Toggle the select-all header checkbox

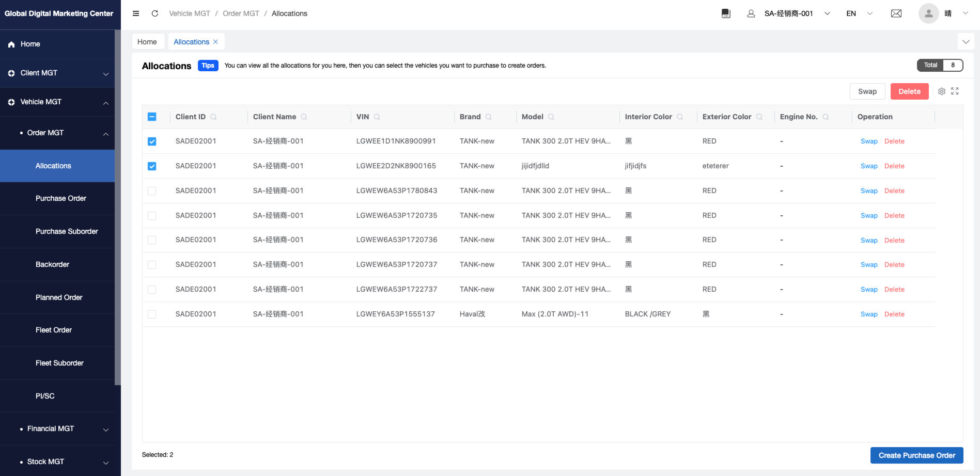152,117
